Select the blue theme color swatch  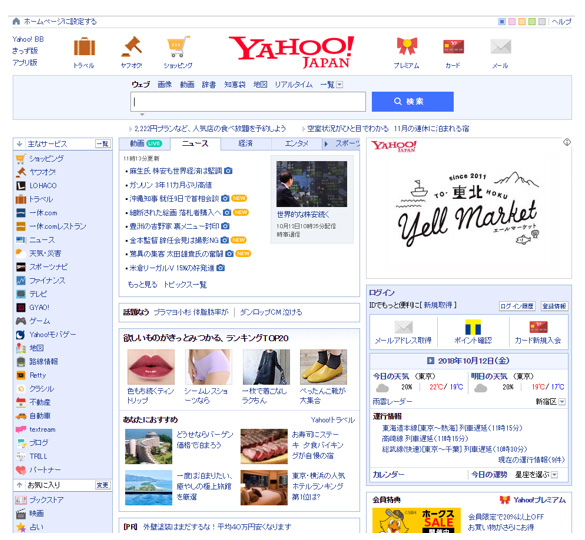tap(502, 22)
